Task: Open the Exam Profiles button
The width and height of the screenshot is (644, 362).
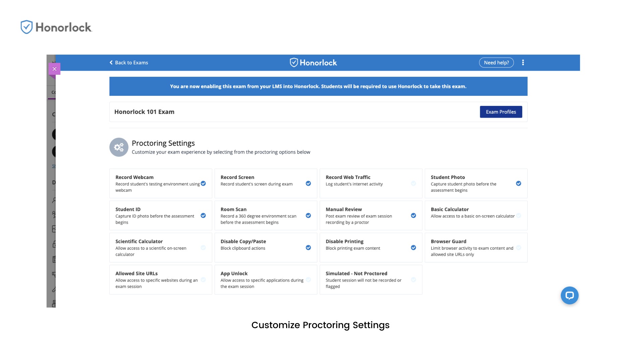Action: click(x=501, y=112)
